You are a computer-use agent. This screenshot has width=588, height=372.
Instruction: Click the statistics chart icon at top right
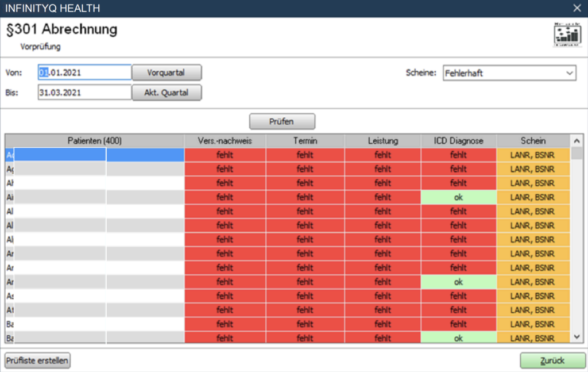(x=567, y=34)
